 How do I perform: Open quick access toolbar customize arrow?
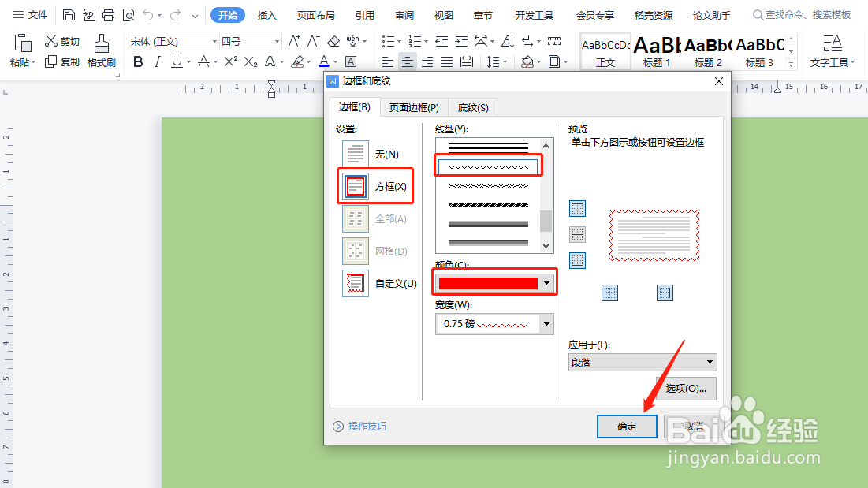coord(195,15)
